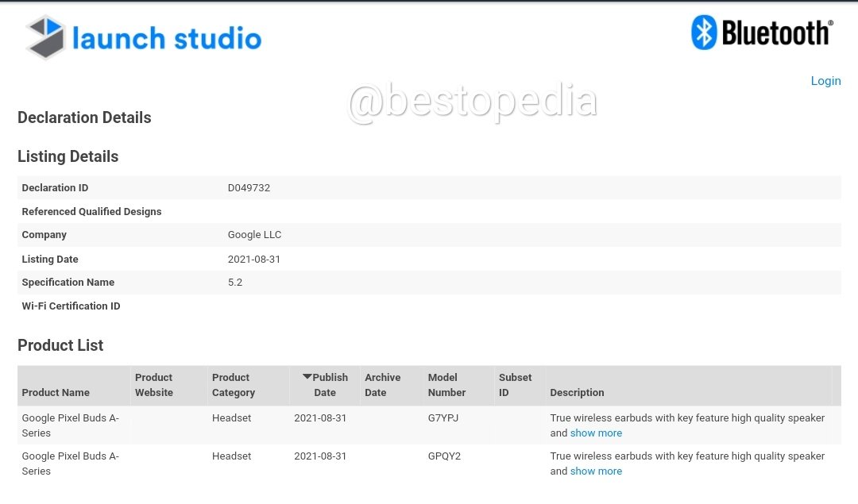
Task: Open the Login link
Action: [x=825, y=81]
